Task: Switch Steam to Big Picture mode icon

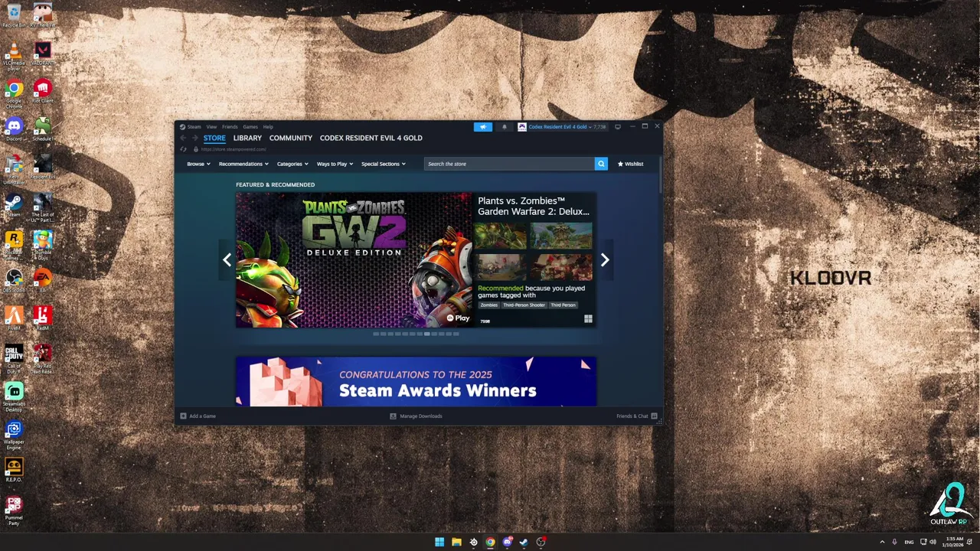Action: [618, 127]
